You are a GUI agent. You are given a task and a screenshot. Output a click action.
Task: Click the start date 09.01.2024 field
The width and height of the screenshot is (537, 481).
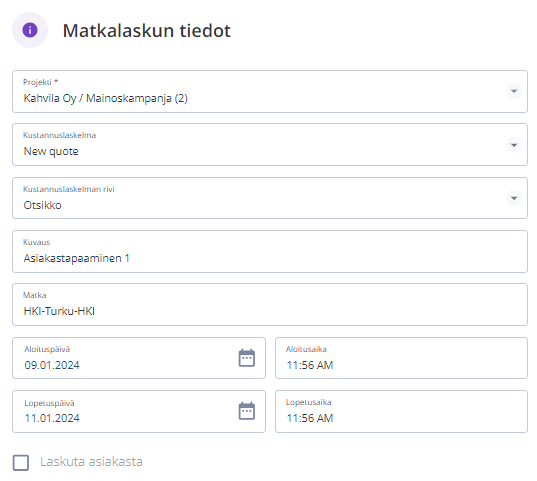[x=139, y=358]
